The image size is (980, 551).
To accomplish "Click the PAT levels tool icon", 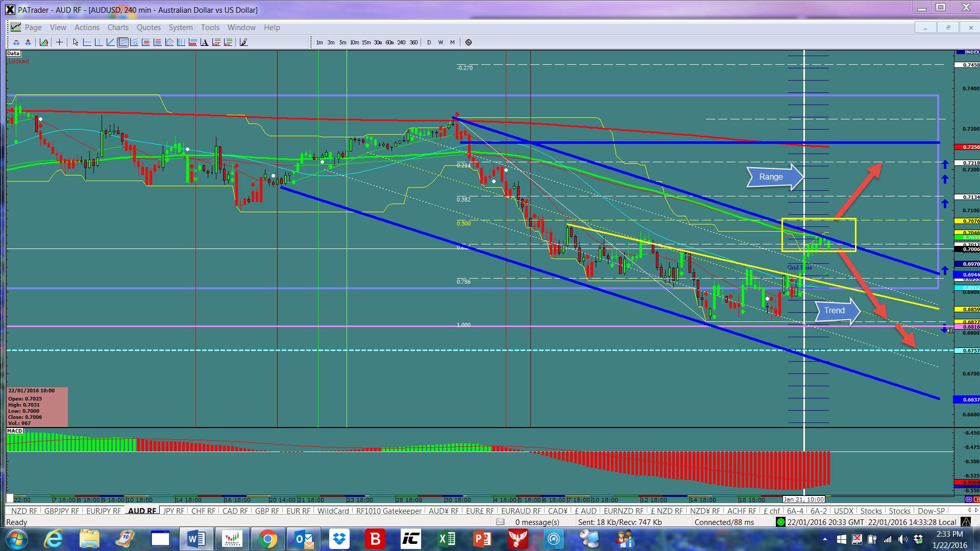I will 216,42.
